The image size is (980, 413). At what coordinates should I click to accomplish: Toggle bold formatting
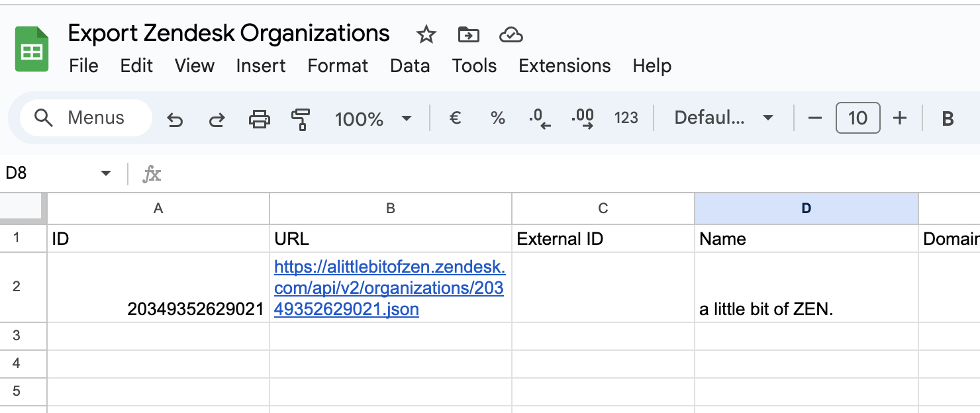pos(948,118)
